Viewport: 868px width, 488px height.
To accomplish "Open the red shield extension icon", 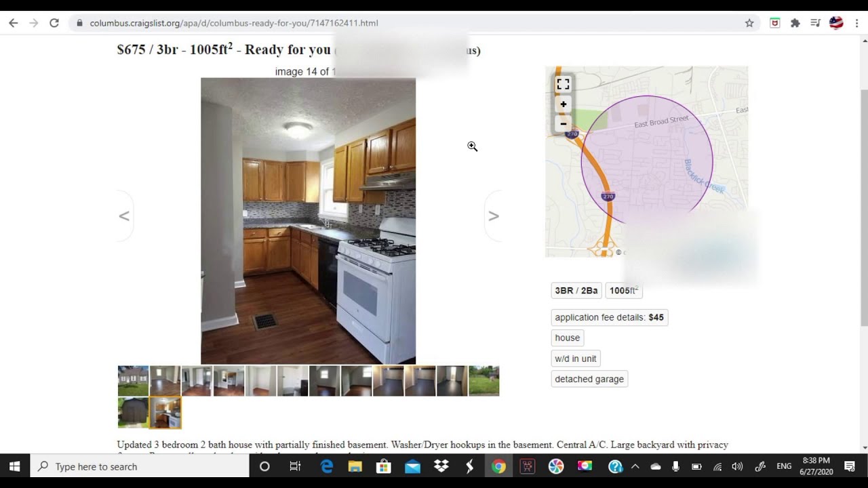I will [x=775, y=23].
